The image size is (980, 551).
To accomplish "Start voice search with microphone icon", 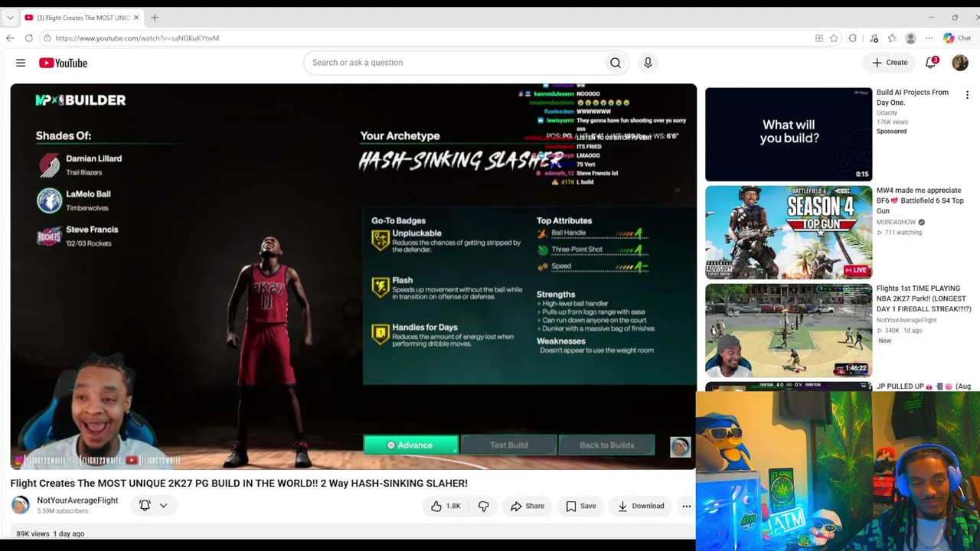I will point(648,63).
